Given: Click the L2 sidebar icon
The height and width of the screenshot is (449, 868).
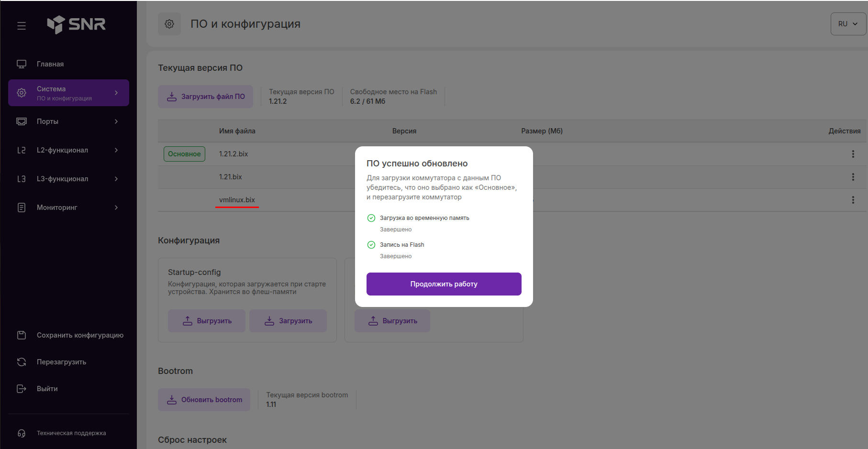Looking at the screenshot, I should point(22,150).
